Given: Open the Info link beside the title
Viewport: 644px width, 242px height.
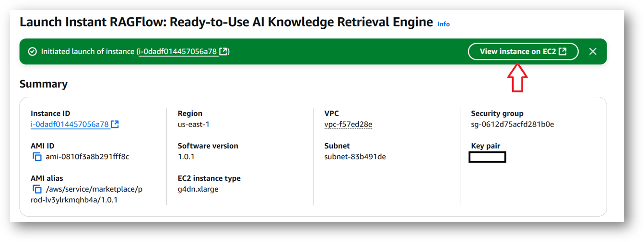Looking at the screenshot, I should click(x=444, y=24).
